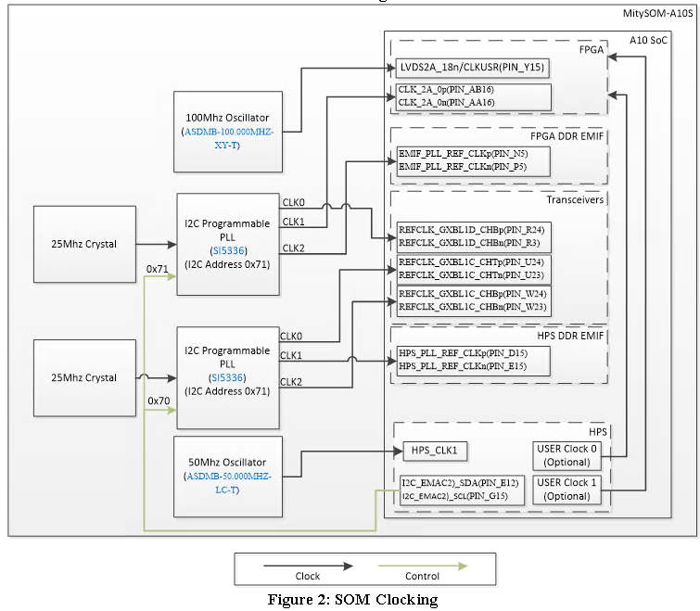This screenshot has width=700, height=611.
Task: Select CLK1 output label of upper PLL
Action: (293, 222)
